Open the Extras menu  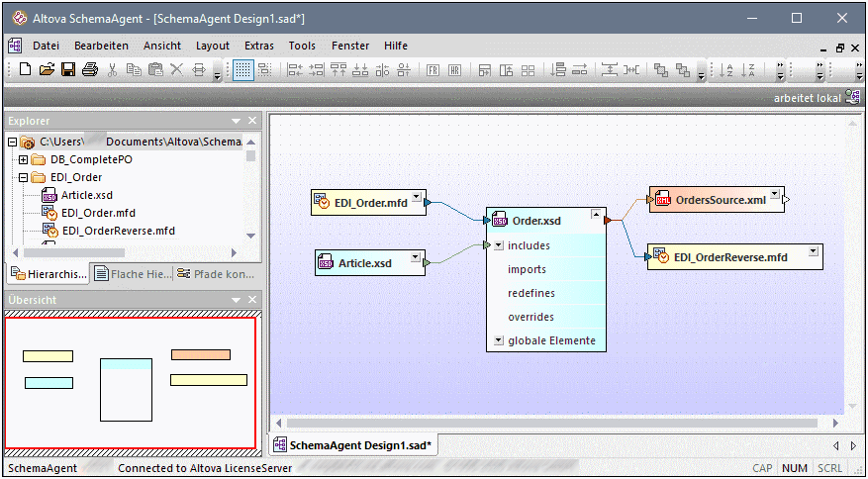259,46
